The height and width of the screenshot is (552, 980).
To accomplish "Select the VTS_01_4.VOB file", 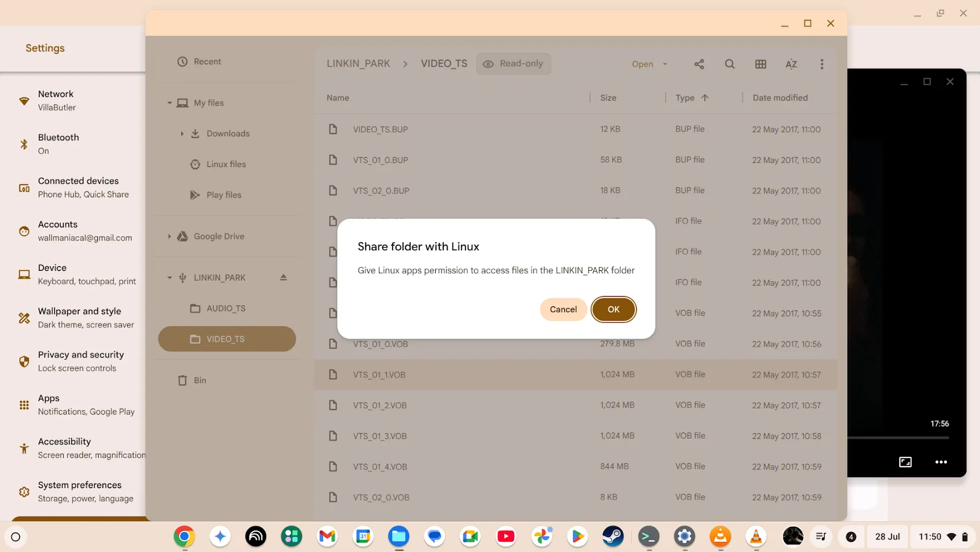I will [x=575, y=467].
